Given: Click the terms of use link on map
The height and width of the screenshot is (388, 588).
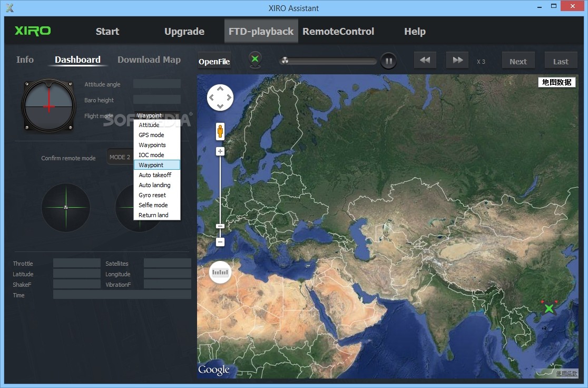Looking at the screenshot, I should pyautogui.click(x=566, y=373).
